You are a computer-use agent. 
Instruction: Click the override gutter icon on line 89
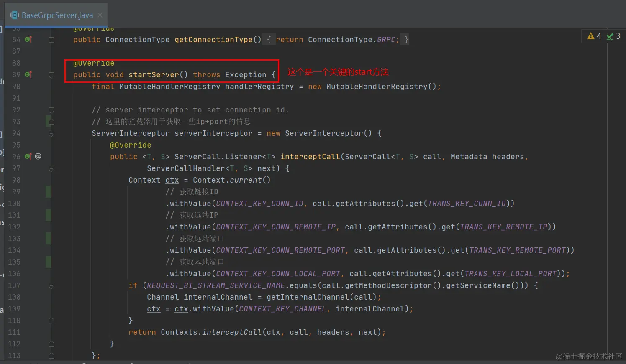point(28,74)
